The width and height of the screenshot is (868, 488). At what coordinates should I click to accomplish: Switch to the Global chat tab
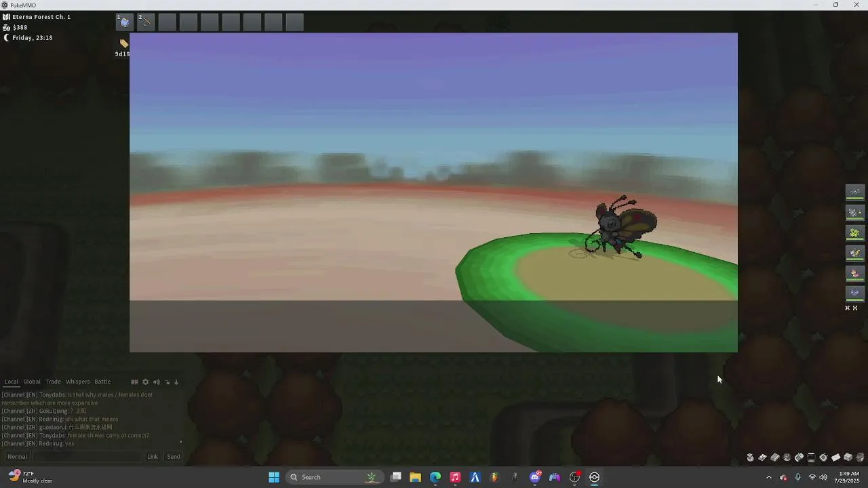(x=32, y=382)
